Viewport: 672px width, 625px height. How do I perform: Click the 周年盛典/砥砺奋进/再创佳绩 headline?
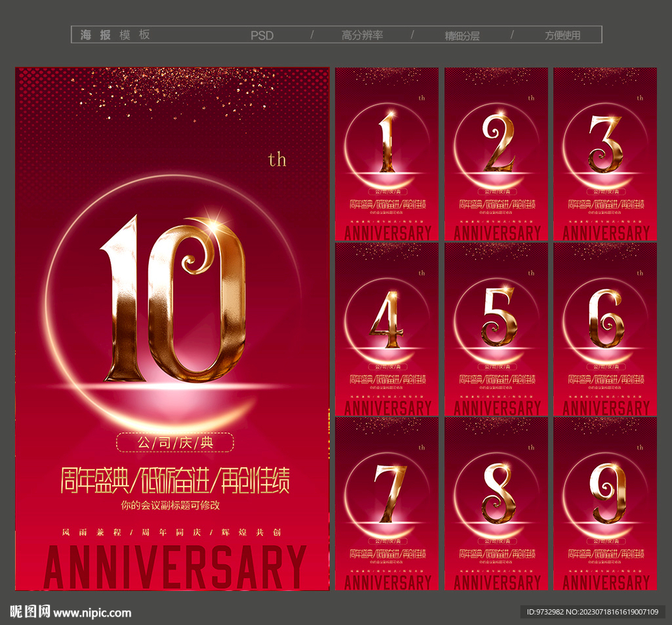[x=175, y=481]
